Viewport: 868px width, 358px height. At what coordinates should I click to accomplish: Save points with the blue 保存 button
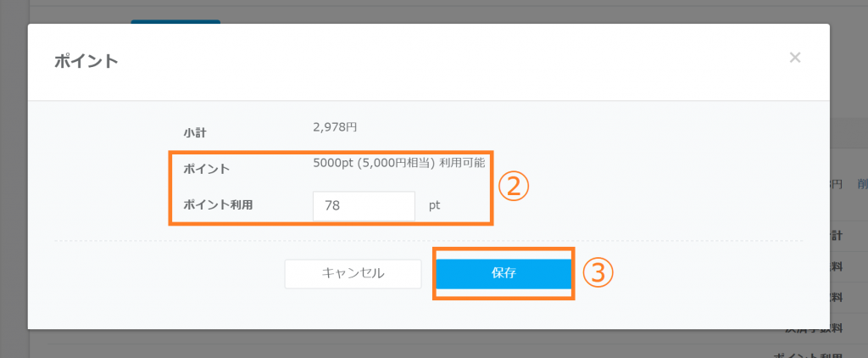coord(504,274)
